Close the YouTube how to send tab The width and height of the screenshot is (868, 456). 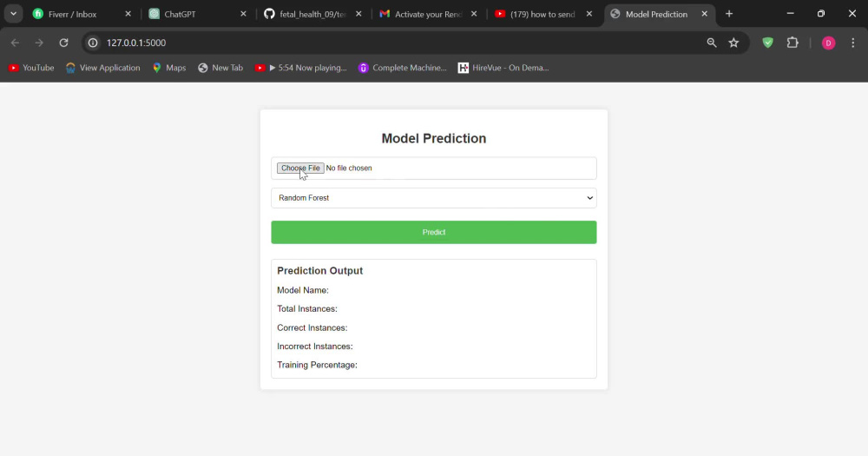click(589, 14)
